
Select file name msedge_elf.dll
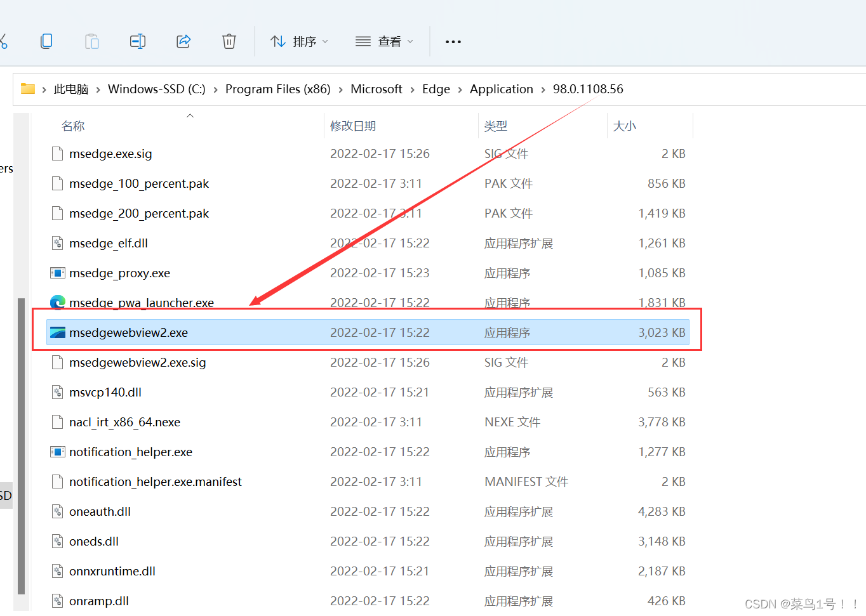(x=109, y=243)
